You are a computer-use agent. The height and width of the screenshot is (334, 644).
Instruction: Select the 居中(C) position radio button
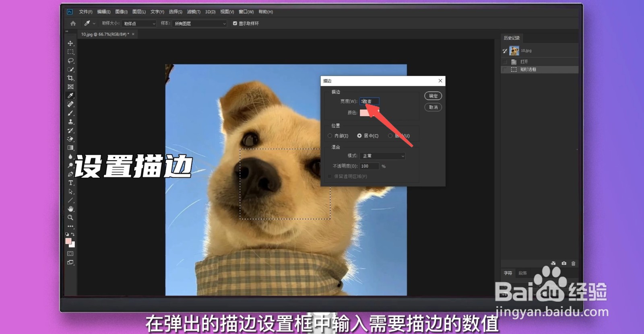pyautogui.click(x=359, y=136)
